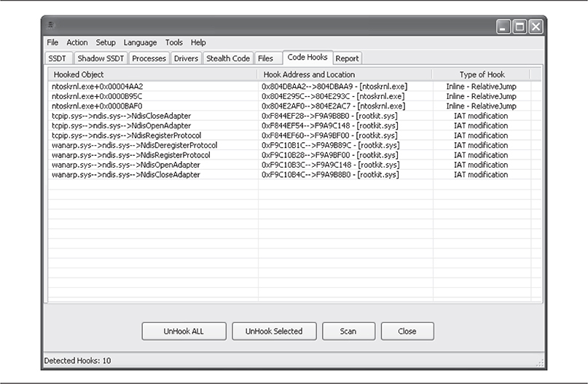Maximize the application window
Screen dimensions: 588x384
point(520,27)
